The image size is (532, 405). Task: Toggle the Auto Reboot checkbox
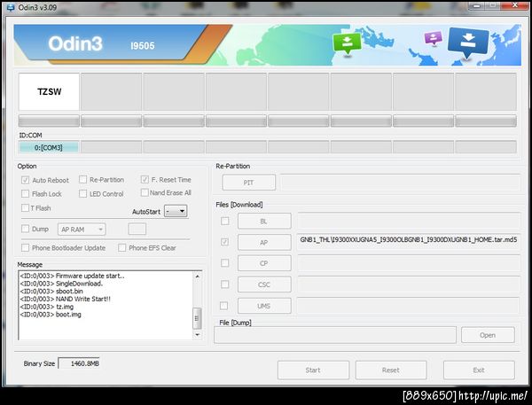coord(25,180)
